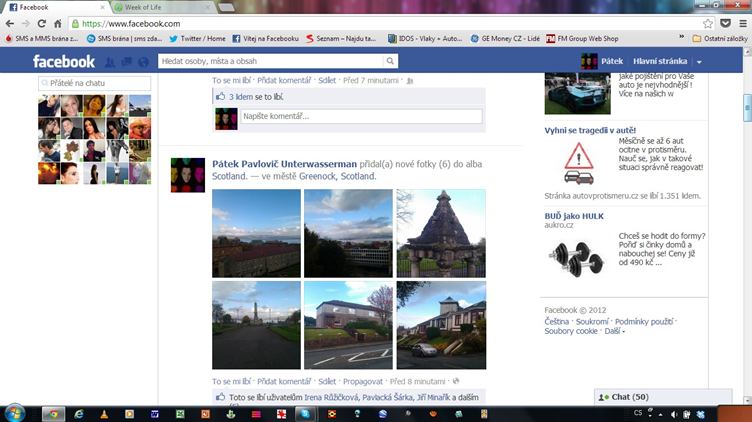Click Chrome taskbar button
The width and height of the screenshot is (752, 422).
pyautogui.click(x=53, y=414)
